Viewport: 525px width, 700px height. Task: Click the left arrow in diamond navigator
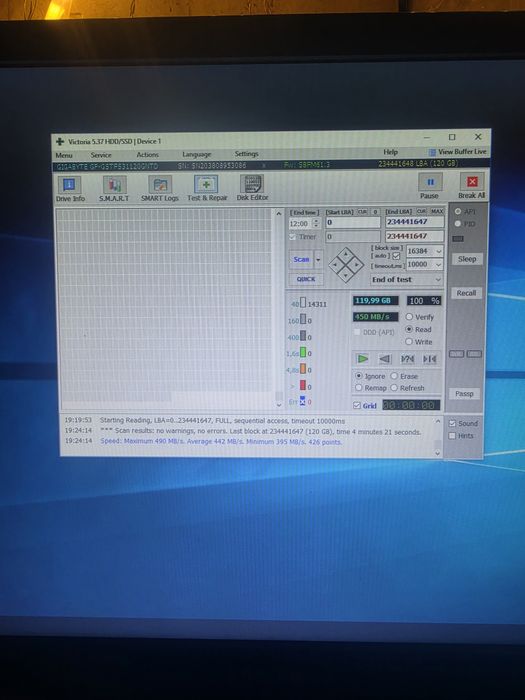point(336,265)
